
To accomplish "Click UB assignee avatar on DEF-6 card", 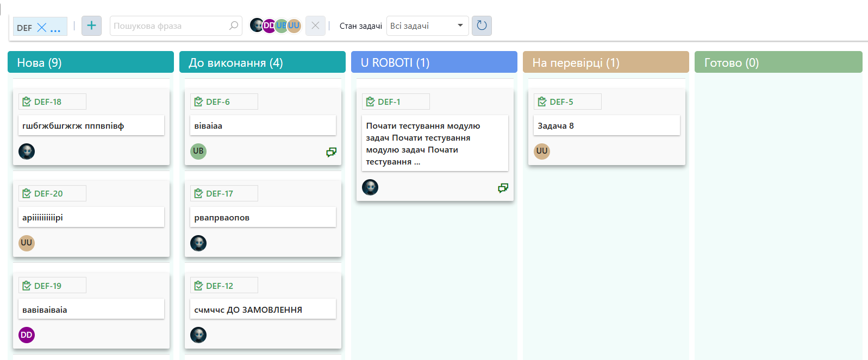I will pyautogui.click(x=198, y=151).
